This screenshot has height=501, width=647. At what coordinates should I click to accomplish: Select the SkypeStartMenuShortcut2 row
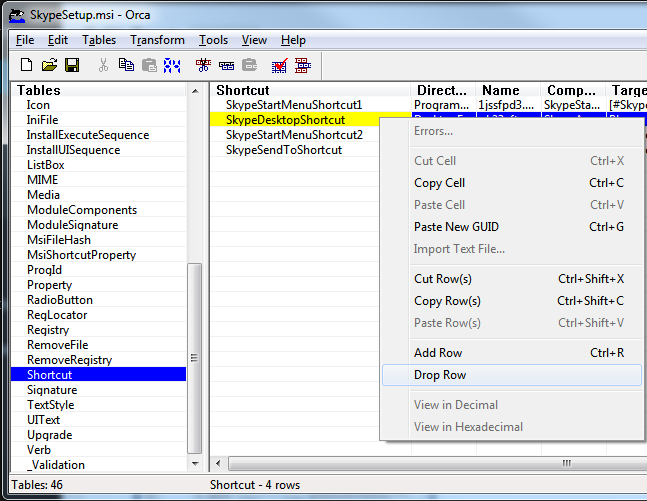295,135
